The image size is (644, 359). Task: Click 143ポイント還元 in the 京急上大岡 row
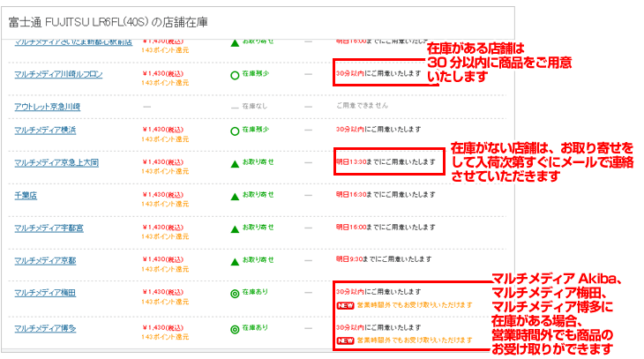click(x=165, y=171)
